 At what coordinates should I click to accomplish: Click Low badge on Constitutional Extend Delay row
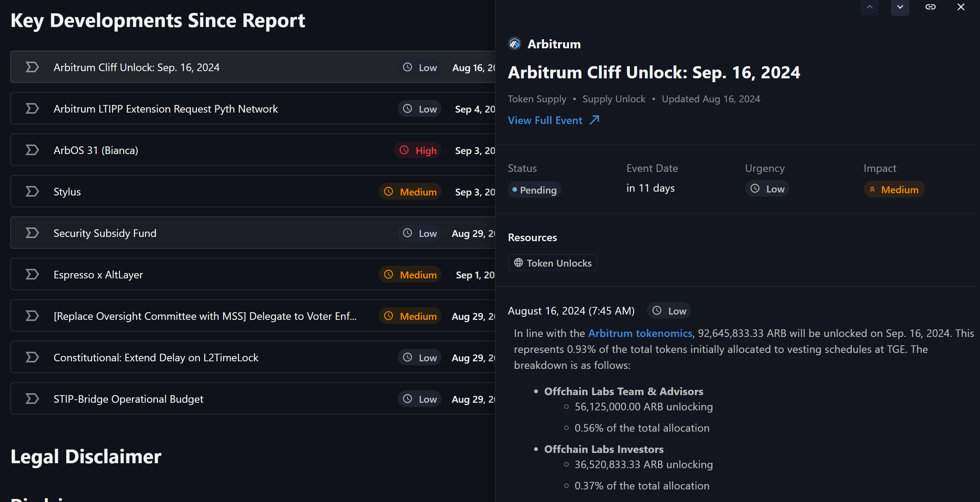419,358
